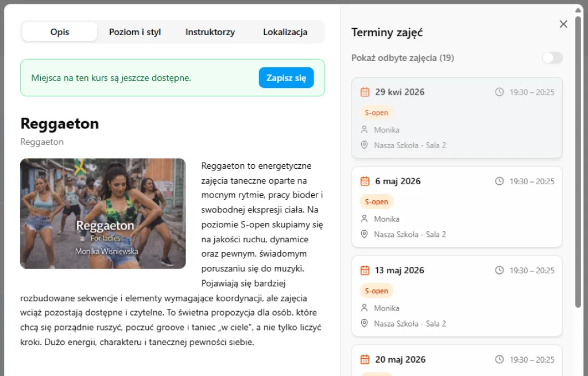
Task: Click S-open badge on 6 maj 2026 card
Action: coord(377,201)
